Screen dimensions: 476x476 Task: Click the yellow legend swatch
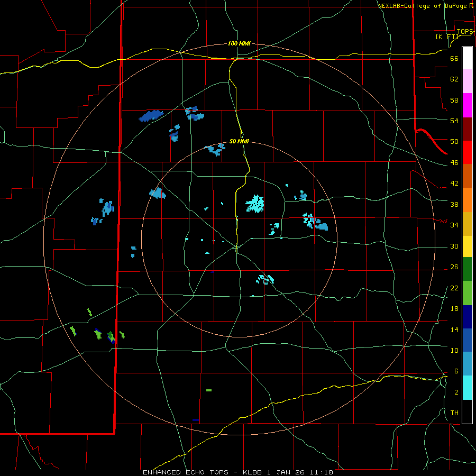[467, 246]
